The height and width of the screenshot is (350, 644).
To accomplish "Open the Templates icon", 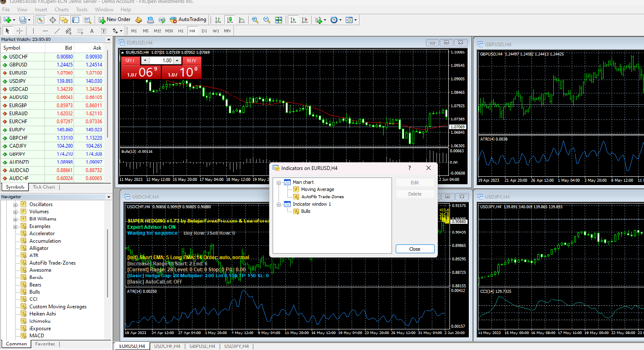I will point(349,20).
